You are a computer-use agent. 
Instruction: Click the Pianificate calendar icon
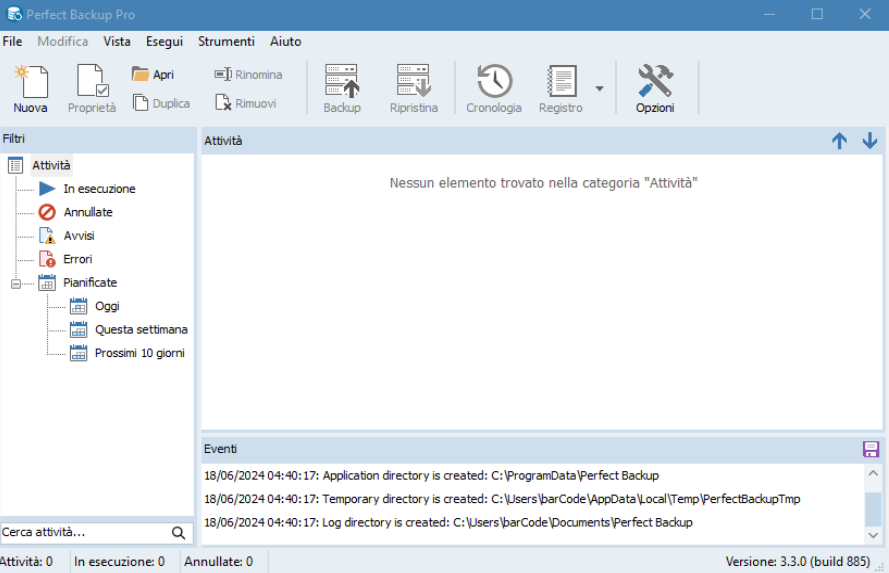(x=47, y=282)
